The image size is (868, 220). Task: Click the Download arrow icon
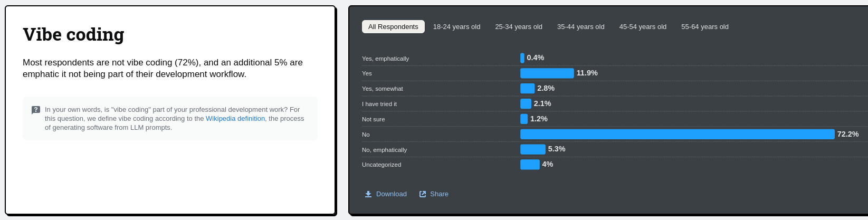click(x=368, y=194)
